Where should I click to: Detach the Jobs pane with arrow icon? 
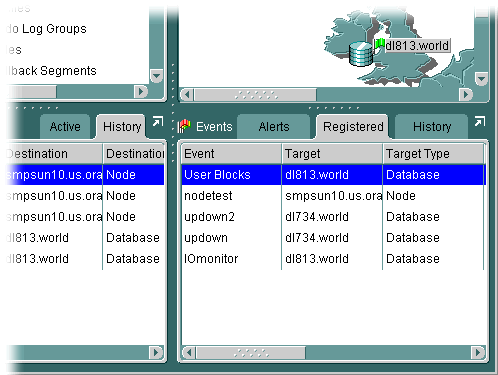[x=157, y=121]
